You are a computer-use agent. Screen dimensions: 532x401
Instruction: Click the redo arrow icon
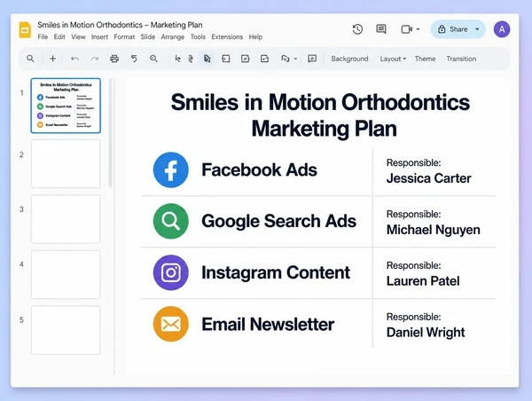click(x=95, y=59)
